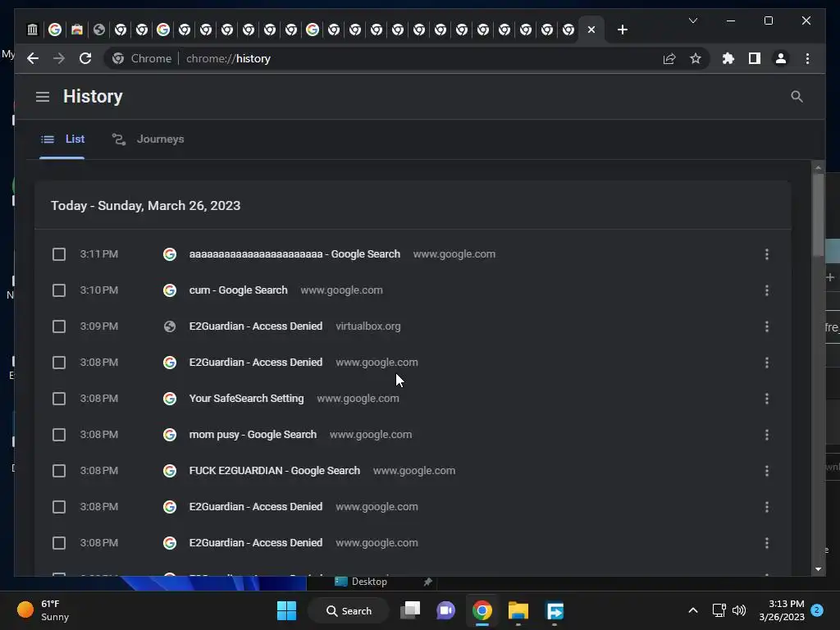840x630 pixels.
Task: Check the FUCK E2GUARDIAN entry checkbox
Action: coord(59,471)
